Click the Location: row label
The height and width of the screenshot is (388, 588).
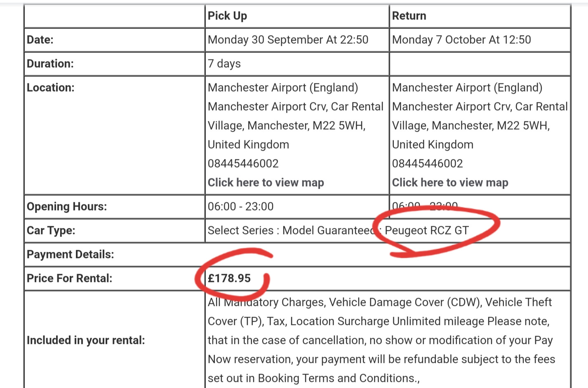pos(50,88)
